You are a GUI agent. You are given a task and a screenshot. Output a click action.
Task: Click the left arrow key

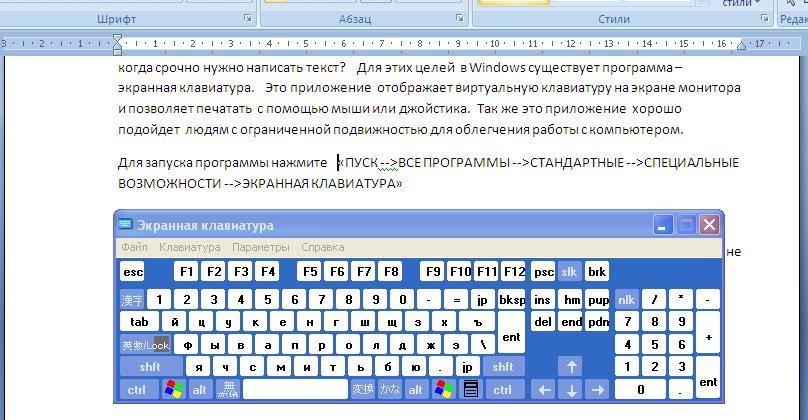544,390
